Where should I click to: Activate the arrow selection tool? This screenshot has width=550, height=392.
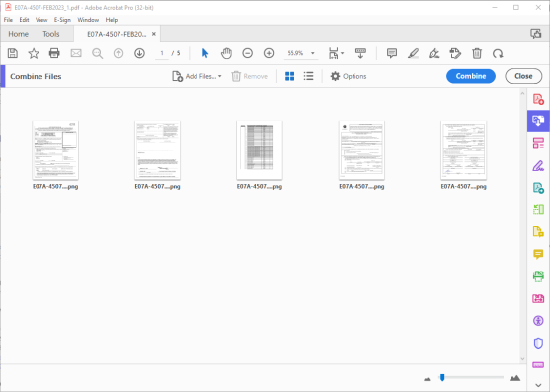pos(205,53)
